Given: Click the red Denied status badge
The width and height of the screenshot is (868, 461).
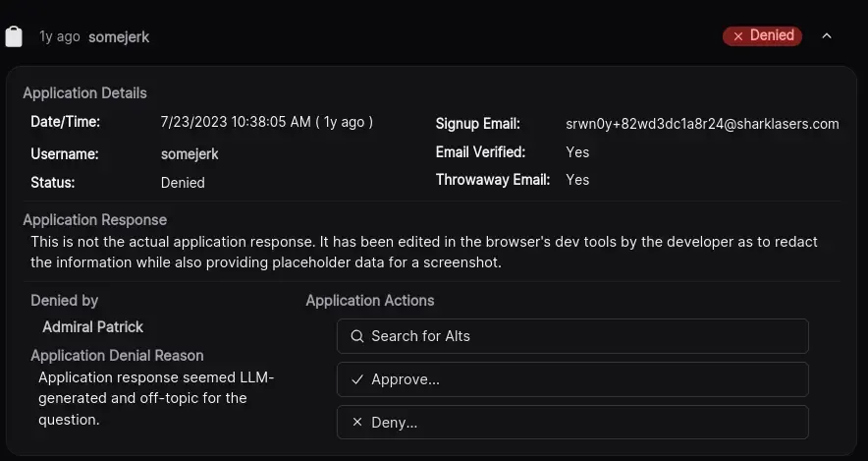Looking at the screenshot, I should (763, 36).
